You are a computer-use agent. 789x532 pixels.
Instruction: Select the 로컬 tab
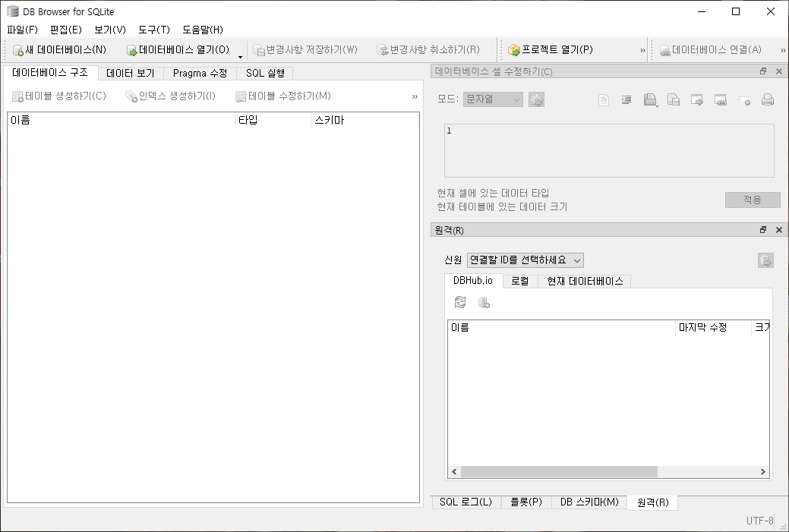(519, 281)
